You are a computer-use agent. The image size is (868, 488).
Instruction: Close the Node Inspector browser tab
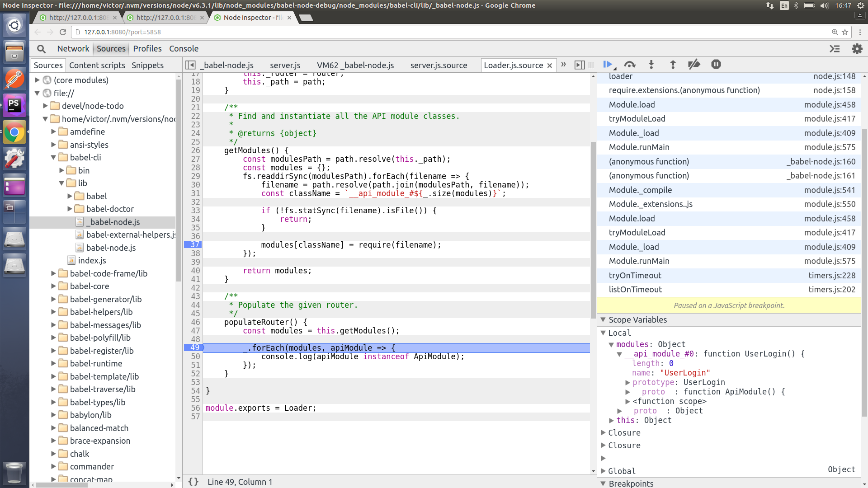[x=289, y=18]
